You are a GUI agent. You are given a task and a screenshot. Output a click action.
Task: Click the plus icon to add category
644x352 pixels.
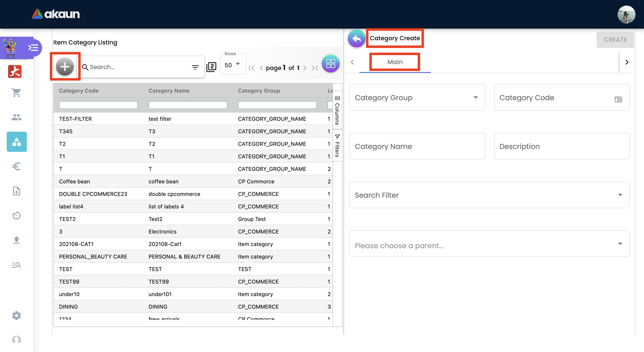point(65,67)
